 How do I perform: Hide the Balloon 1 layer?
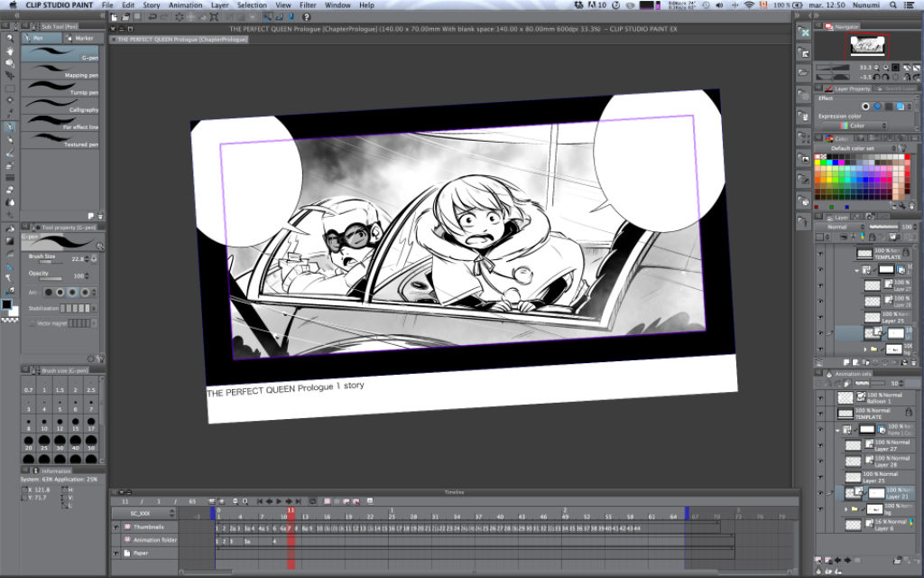coord(820,397)
